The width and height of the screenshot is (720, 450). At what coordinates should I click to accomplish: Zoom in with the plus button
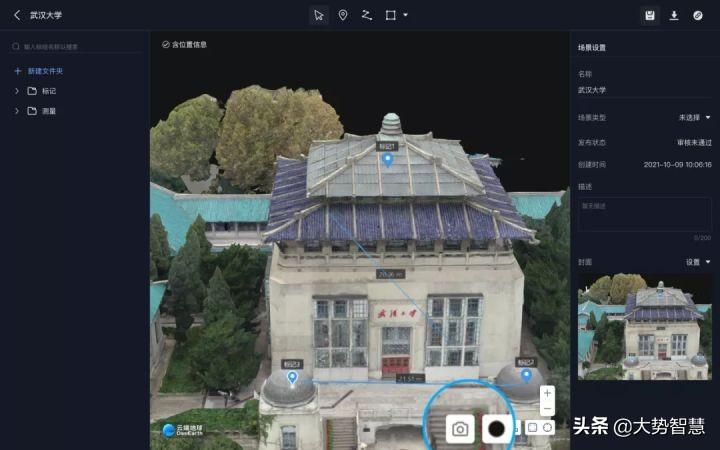(547, 393)
